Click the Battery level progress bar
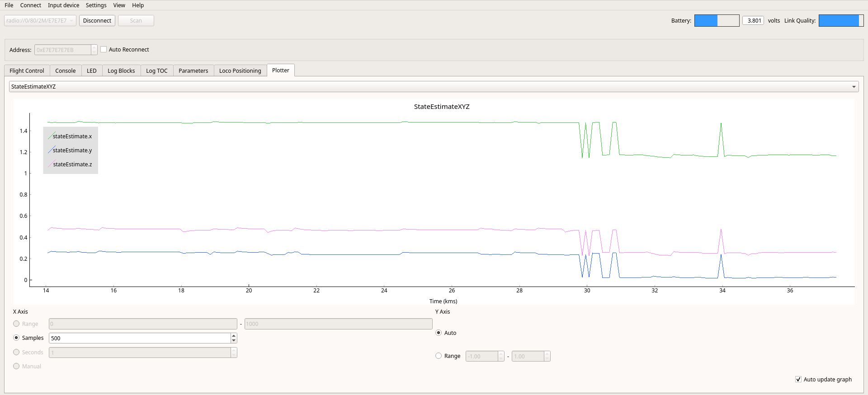Viewport: 868px width, 395px height. pos(717,20)
